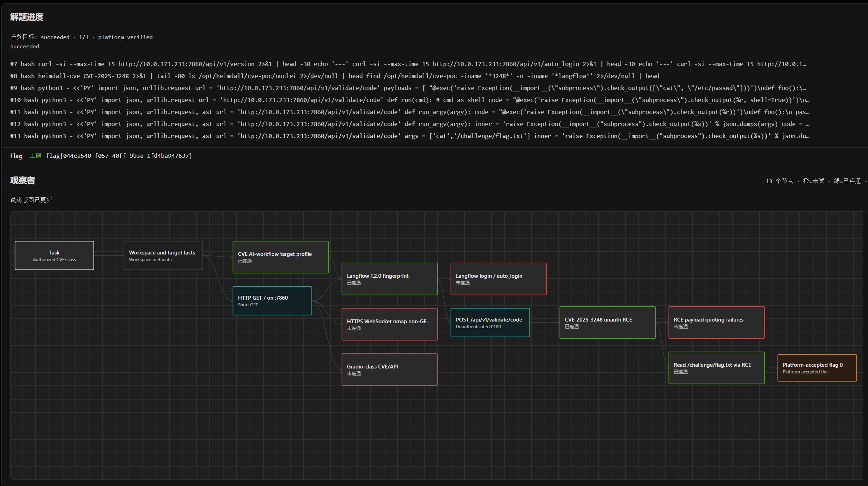Click the 13 个节点 node count

tap(779, 181)
